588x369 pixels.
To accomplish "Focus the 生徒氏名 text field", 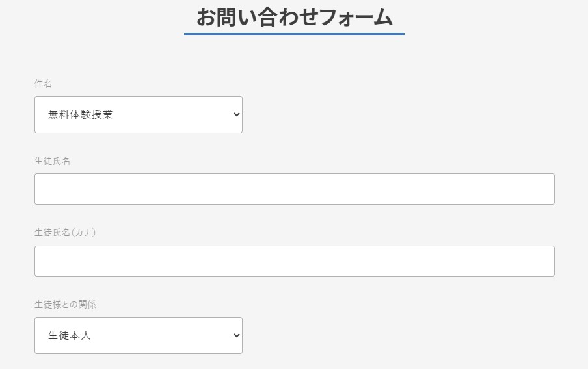I will [x=294, y=189].
